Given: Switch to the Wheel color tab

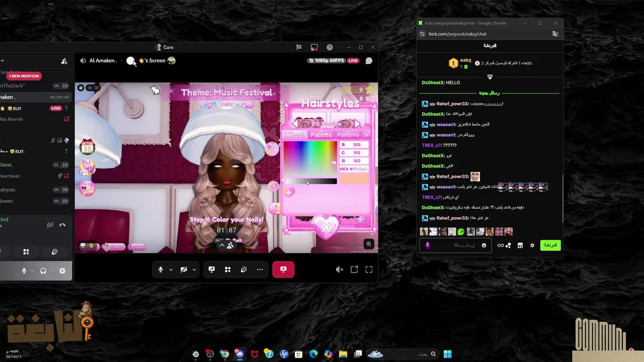Looking at the screenshot, I should (294, 135).
